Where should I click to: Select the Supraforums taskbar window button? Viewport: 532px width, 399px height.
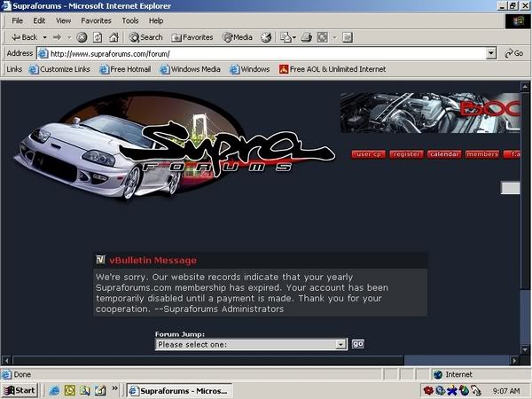[179, 391]
